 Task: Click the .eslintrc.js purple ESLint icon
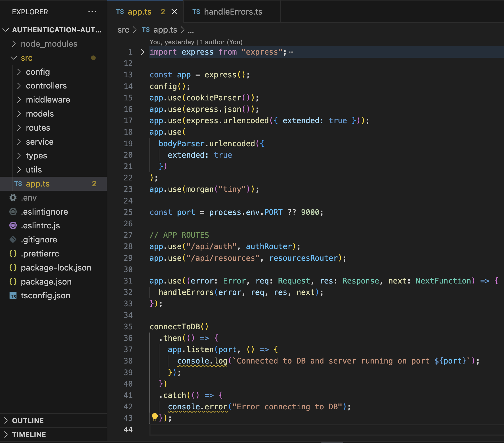13,225
